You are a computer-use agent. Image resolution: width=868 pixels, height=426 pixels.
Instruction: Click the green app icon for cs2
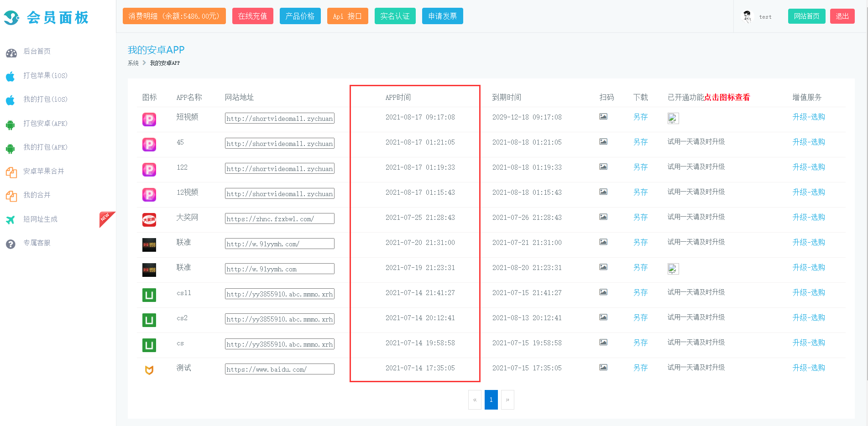point(149,320)
